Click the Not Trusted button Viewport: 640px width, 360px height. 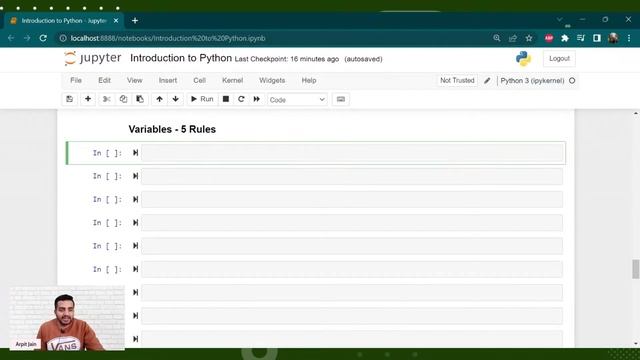point(457,80)
